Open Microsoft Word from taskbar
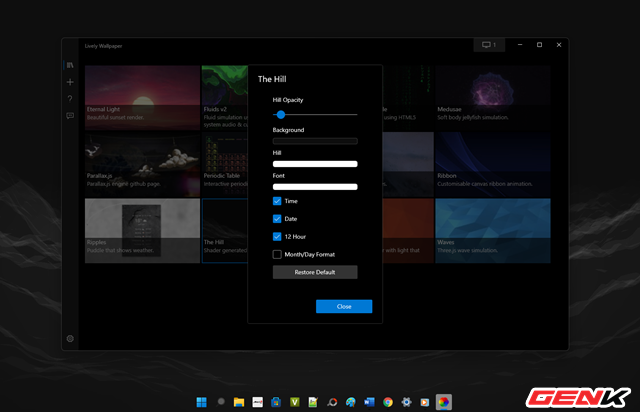Screen dimensions: 640x412 click(x=369, y=402)
